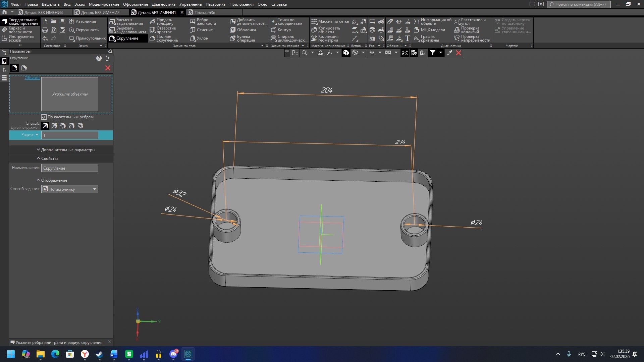Toggle the По касательным ребрам checkbox
644x362 pixels.
coord(44,117)
